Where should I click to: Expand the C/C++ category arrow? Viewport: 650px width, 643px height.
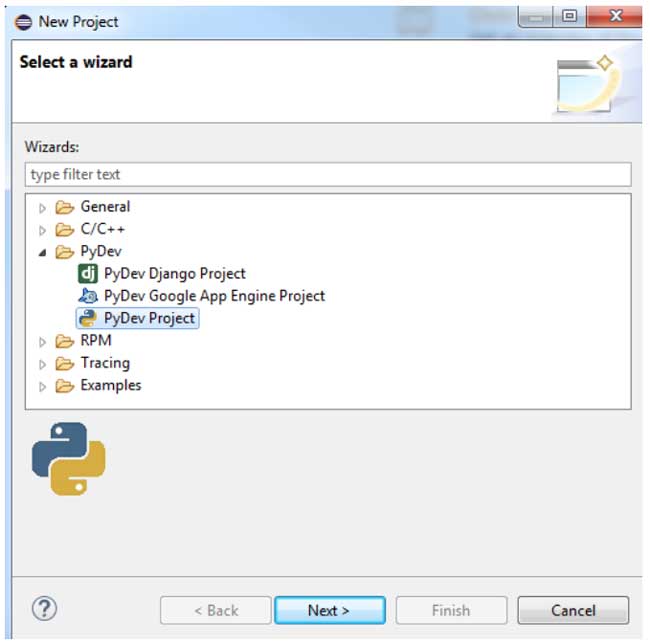tap(42, 230)
